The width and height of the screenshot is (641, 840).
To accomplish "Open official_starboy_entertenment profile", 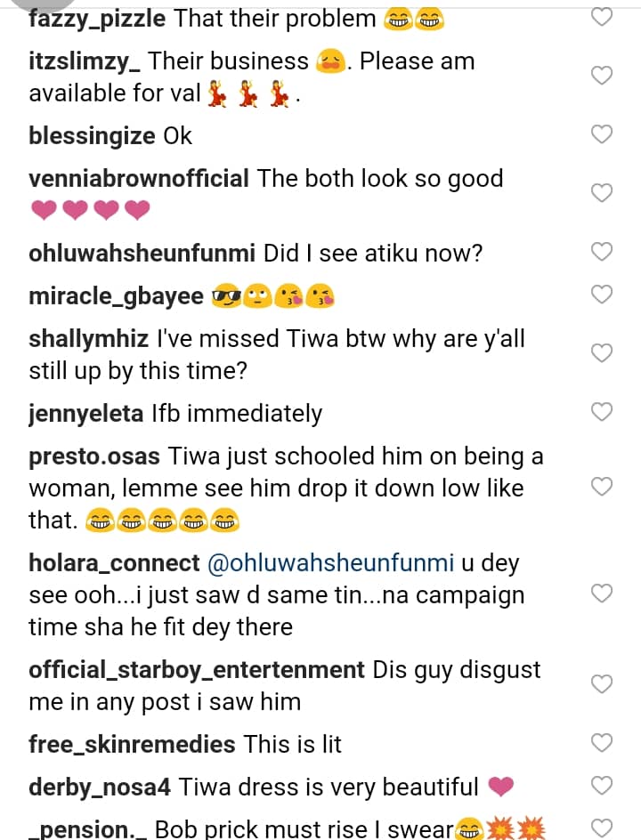I will tap(197, 670).
